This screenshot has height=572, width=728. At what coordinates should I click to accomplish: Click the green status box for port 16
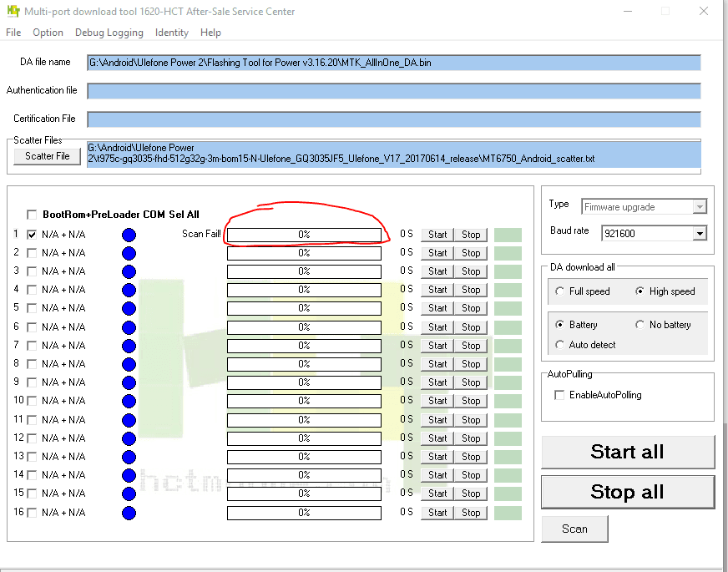point(508,513)
